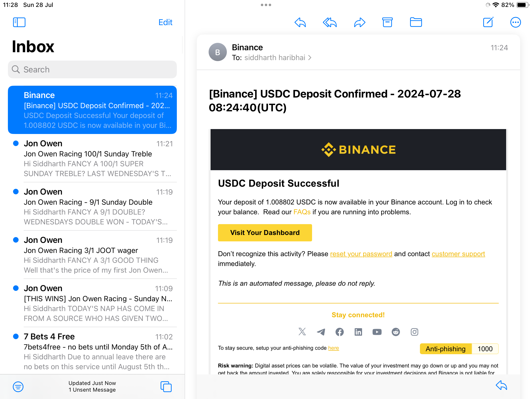The image size is (532, 399).
Task: Click the 'Stay connected!' text
Action: click(x=358, y=315)
